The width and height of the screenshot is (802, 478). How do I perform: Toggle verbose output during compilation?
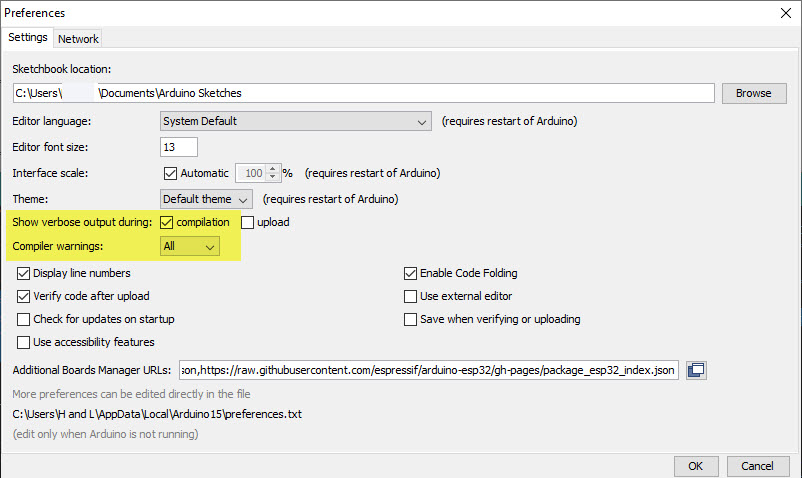pos(167,222)
